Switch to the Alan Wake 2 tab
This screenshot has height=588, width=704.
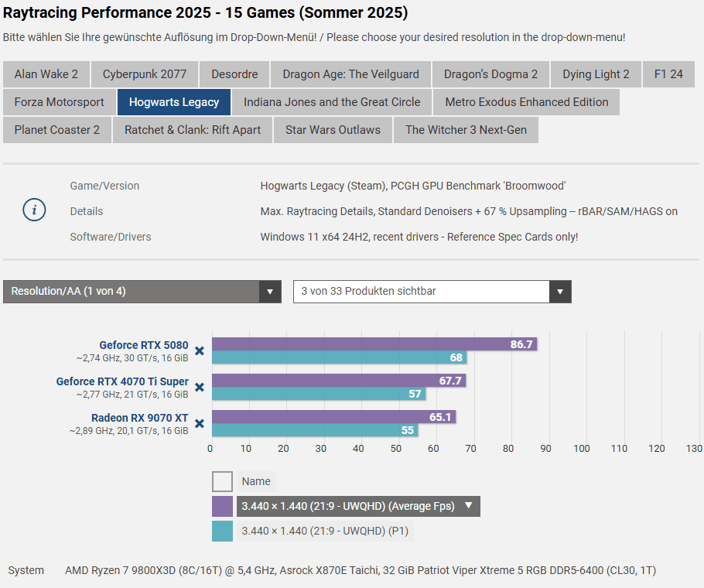tap(46, 74)
